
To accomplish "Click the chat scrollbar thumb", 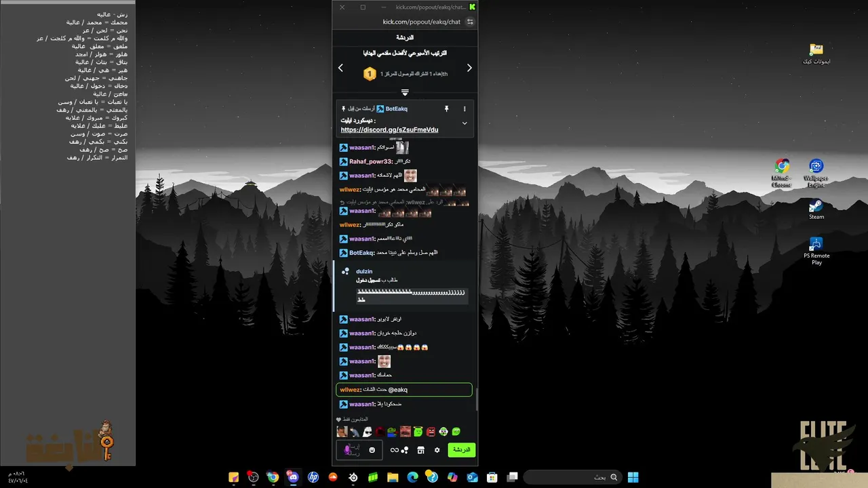I will point(476,400).
